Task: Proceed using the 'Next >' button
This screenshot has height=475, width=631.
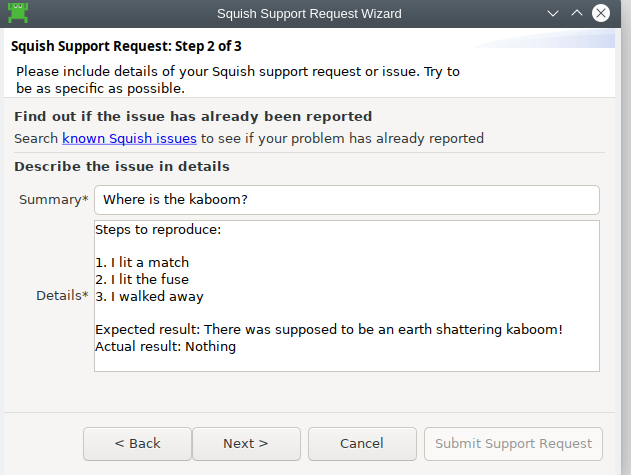Action: 246,444
